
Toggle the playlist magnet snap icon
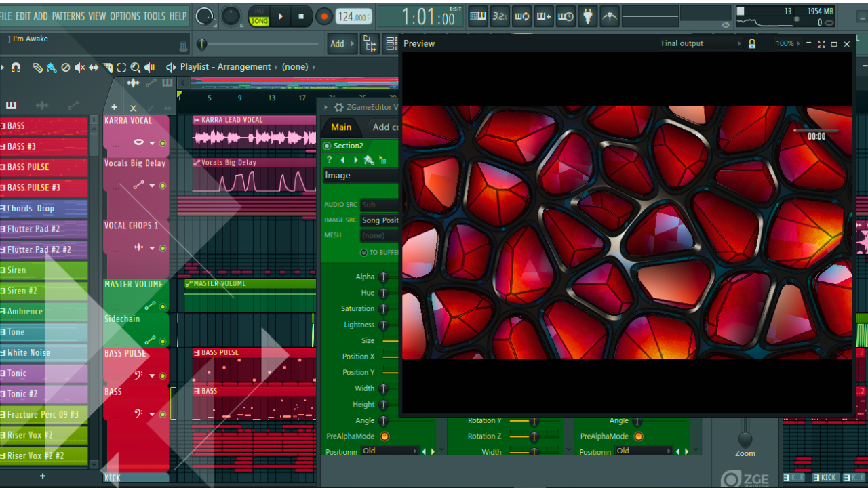click(16, 67)
